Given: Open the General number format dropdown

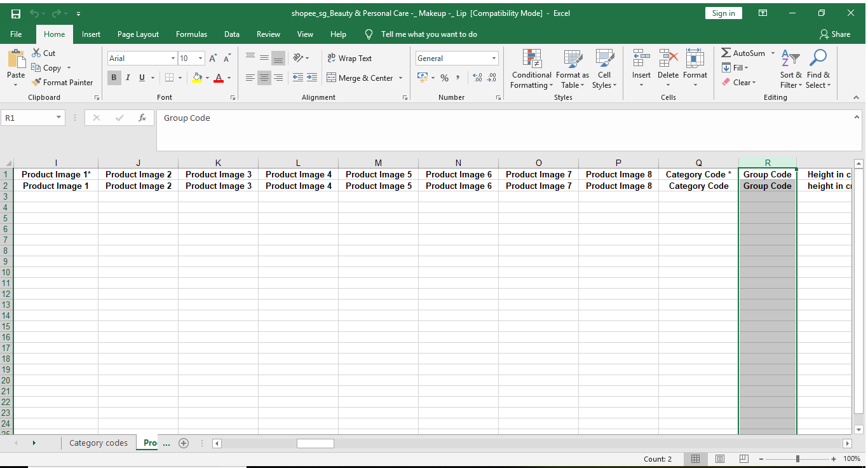Looking at the screenshot, I should pos(494,59).
